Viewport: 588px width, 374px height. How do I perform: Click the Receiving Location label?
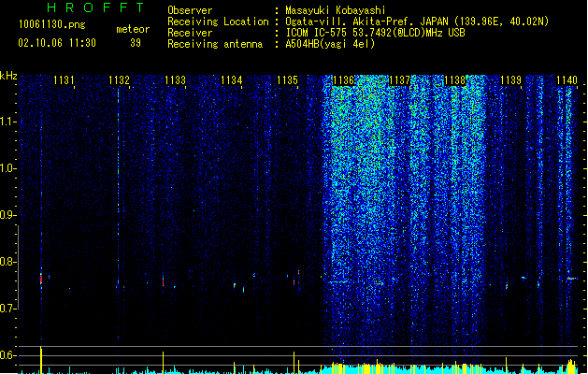point(218,22)
